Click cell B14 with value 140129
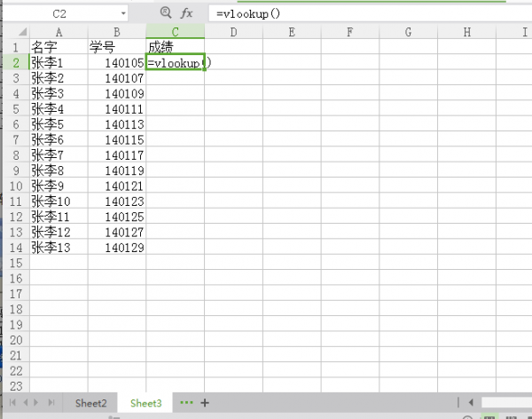The height and width of the screenshot is (419, 532). tap(117, 248)
